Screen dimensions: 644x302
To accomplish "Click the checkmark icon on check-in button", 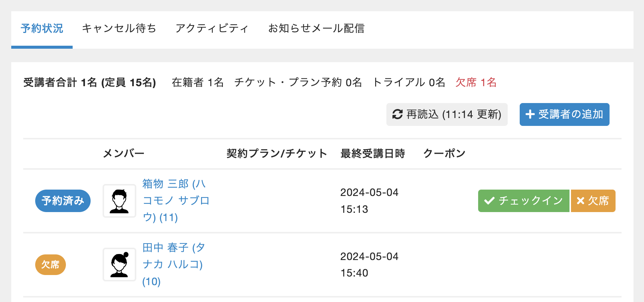I will click(489, 201).
